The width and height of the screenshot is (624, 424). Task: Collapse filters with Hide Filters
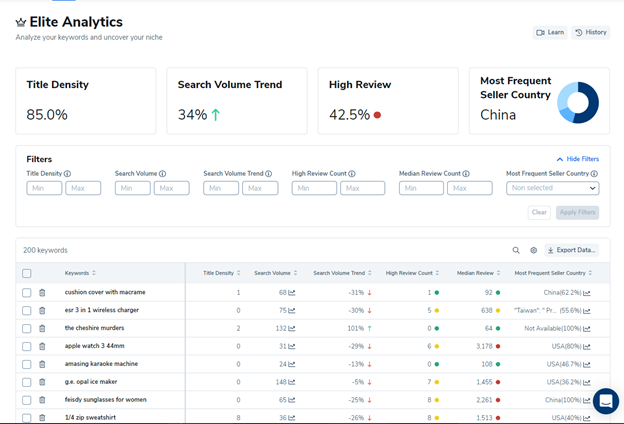pyautogui.click(x=577, y=159)
